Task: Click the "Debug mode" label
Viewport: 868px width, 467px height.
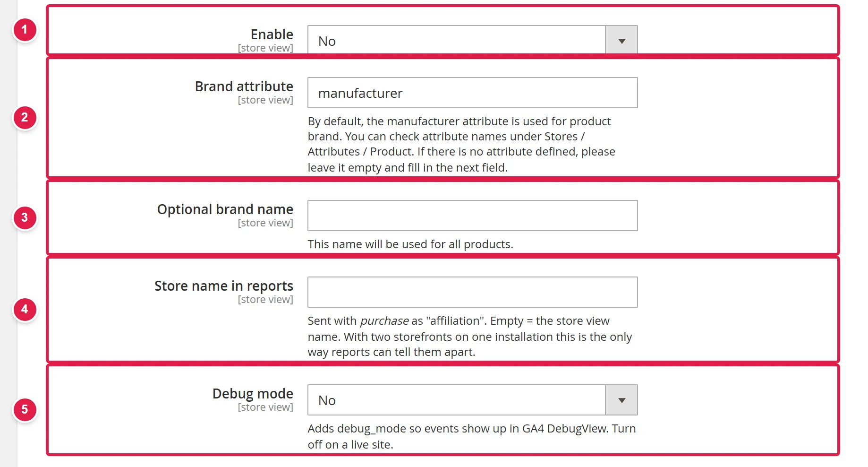Action: 253,394
